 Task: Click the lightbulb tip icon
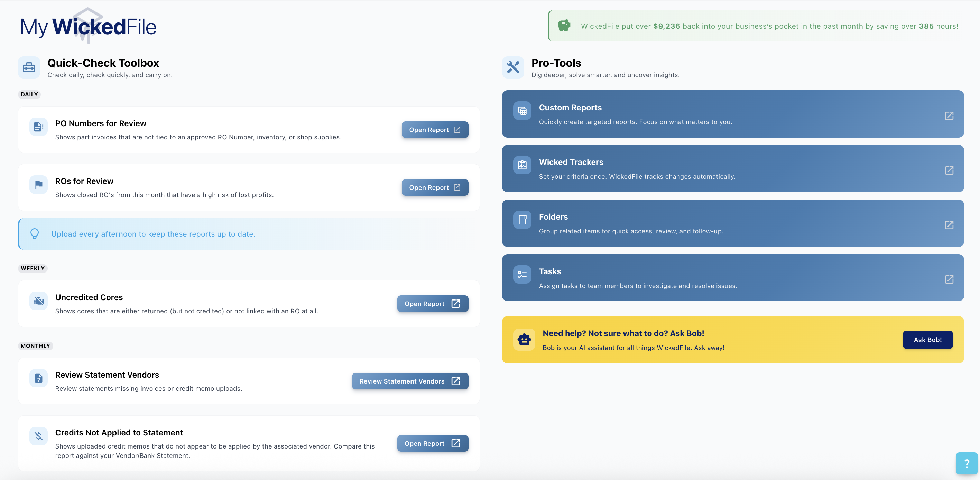pos(35,233)
